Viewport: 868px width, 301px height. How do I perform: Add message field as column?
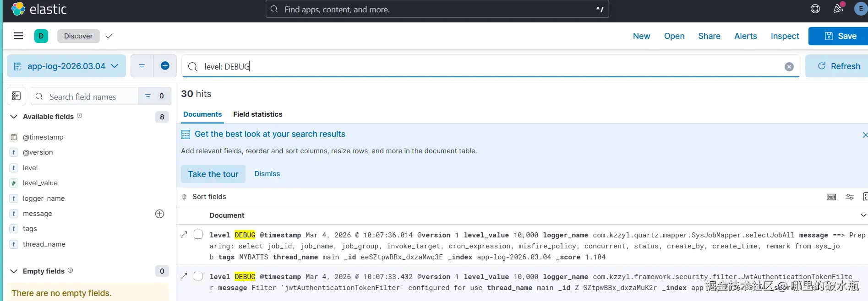click(x=159, y=214)
